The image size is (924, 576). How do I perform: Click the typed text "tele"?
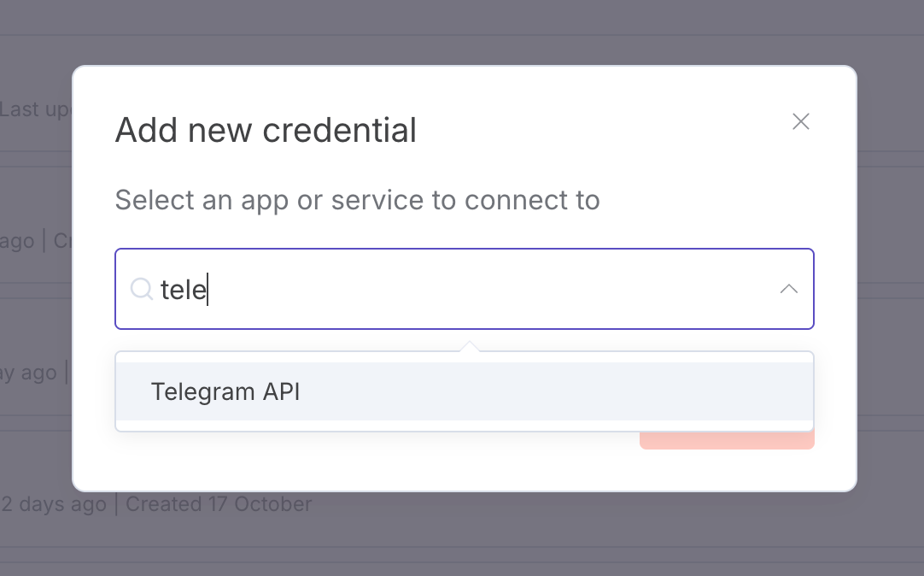183,290
